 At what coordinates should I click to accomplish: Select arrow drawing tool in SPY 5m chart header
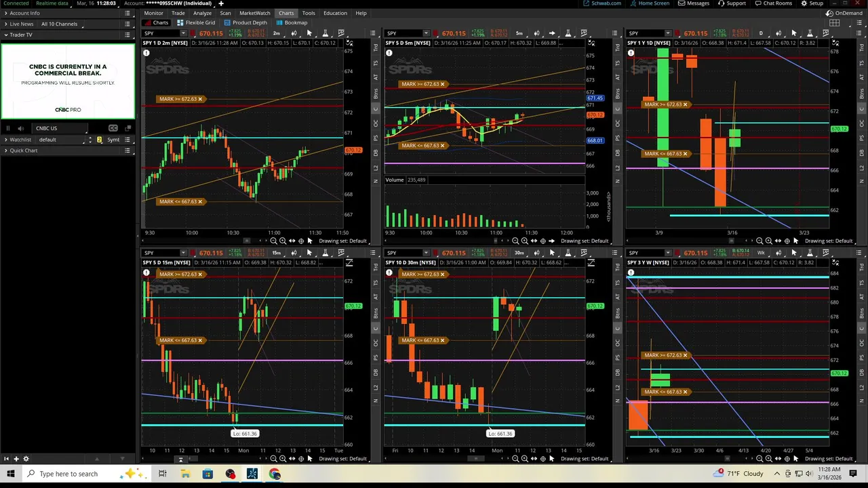(552, 33)
